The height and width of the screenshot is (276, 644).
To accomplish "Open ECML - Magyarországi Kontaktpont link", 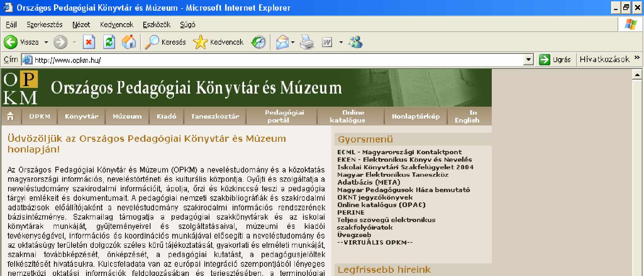I will pyautogui.click(x=400, y=152).
